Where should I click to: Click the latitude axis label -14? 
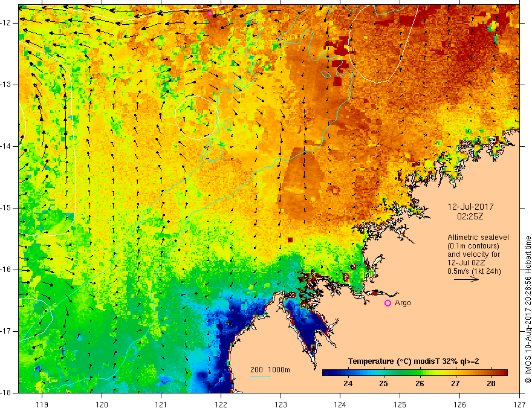[7, 146]
